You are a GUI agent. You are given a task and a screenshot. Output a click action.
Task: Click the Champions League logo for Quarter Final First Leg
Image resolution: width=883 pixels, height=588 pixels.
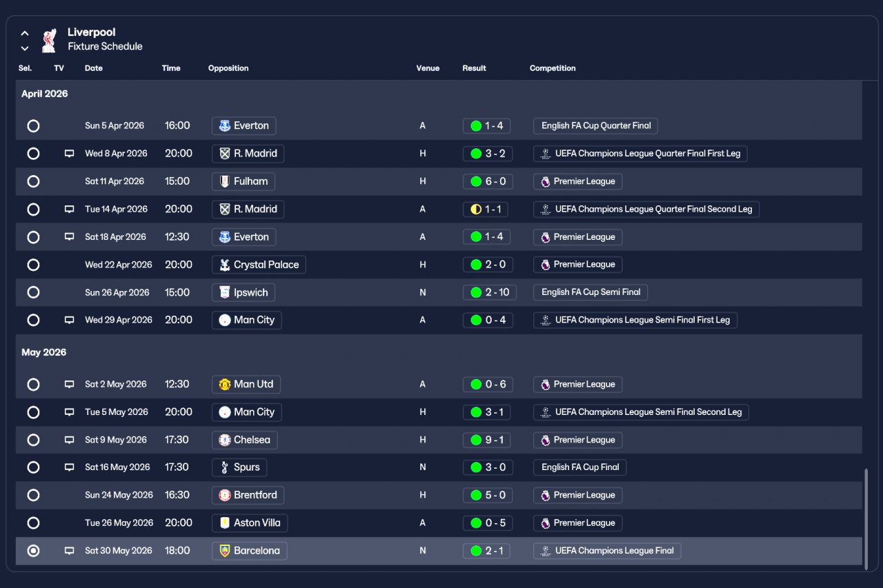(545, 154)
